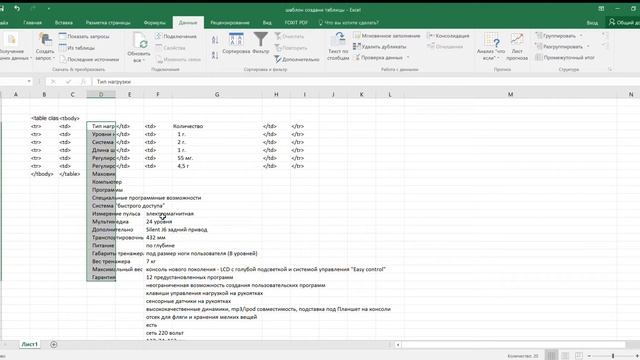This screenshot has height=360, width=640.
Task: Switch to Page Layout view in the status bar
Action: 565,356
